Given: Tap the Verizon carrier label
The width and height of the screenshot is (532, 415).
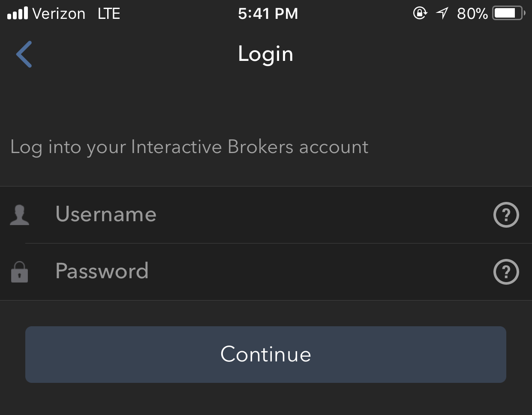Looking at the screenshot, I should pos(59,14).
